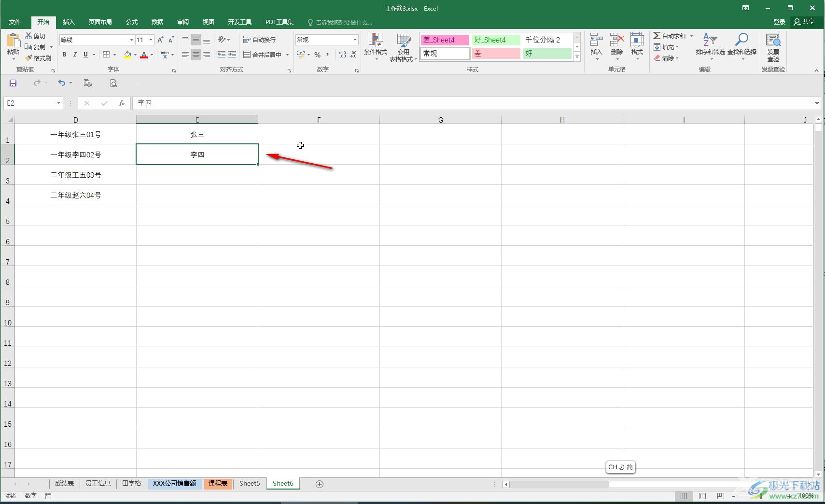Screen dimensions: 825x504
Task: Switch to the Formulas (公式) tab
Action: pos(132,22)
